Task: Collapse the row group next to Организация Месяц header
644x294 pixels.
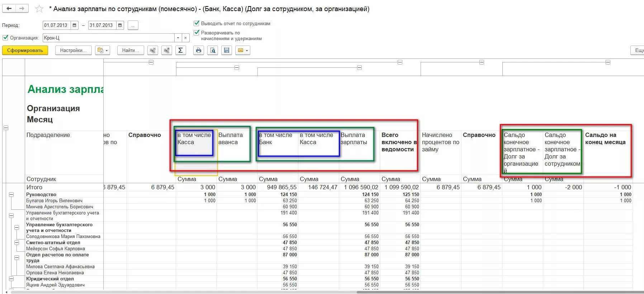Action: tap(6, 128)
